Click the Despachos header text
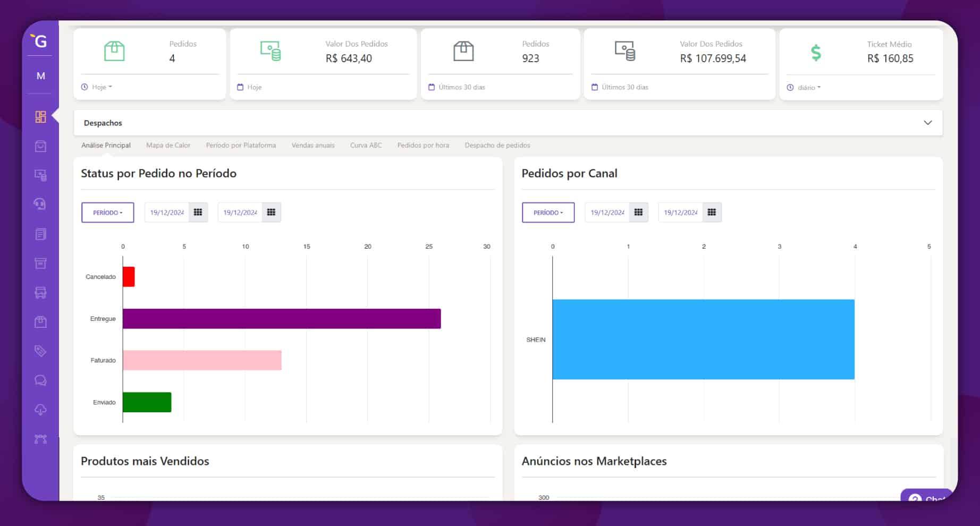Image resolution: width=980 pixels, height=526 pixels. (x=103, y=123)
